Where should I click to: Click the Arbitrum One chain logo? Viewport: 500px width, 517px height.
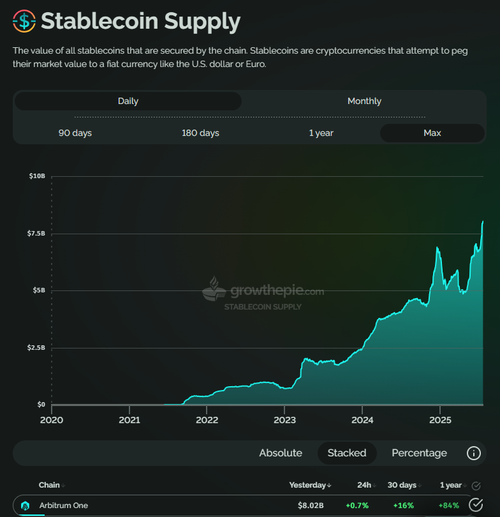25,505
